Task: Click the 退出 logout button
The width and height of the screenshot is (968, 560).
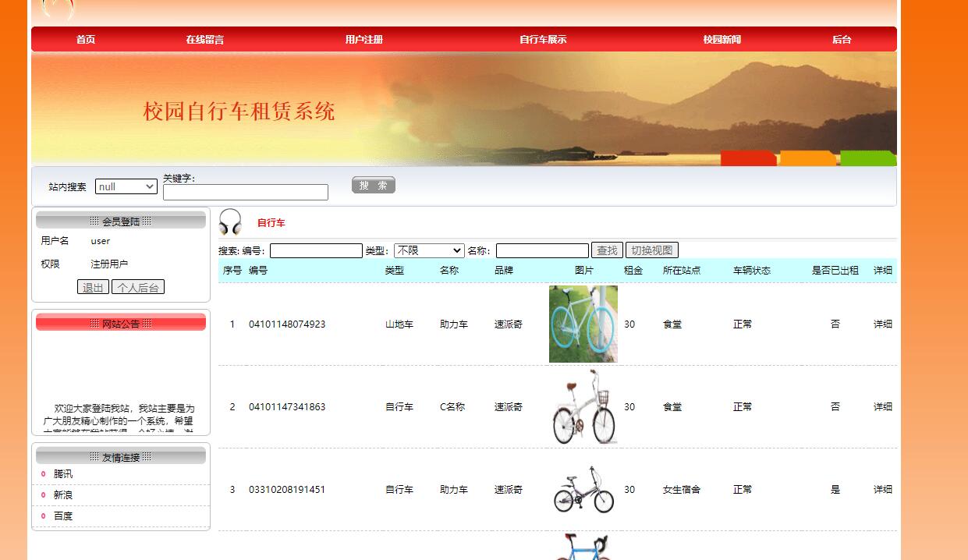Action: [x=93, y=286]
